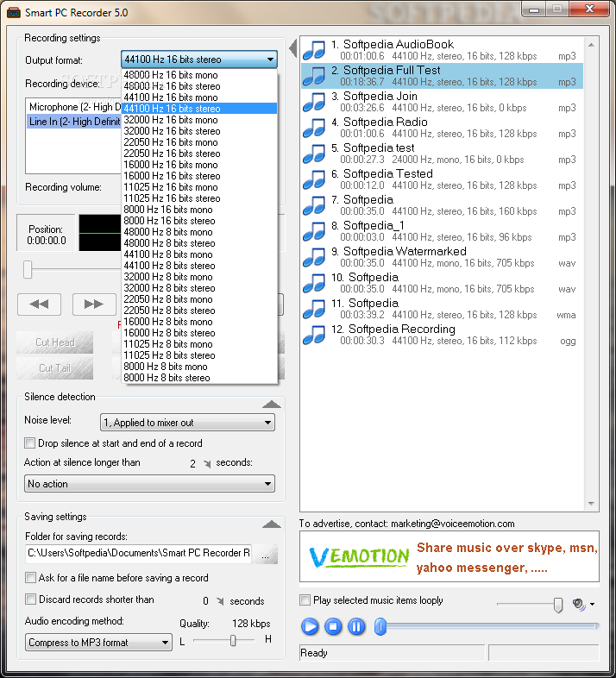Click the Rewind double-arrow button

(40, 304)
